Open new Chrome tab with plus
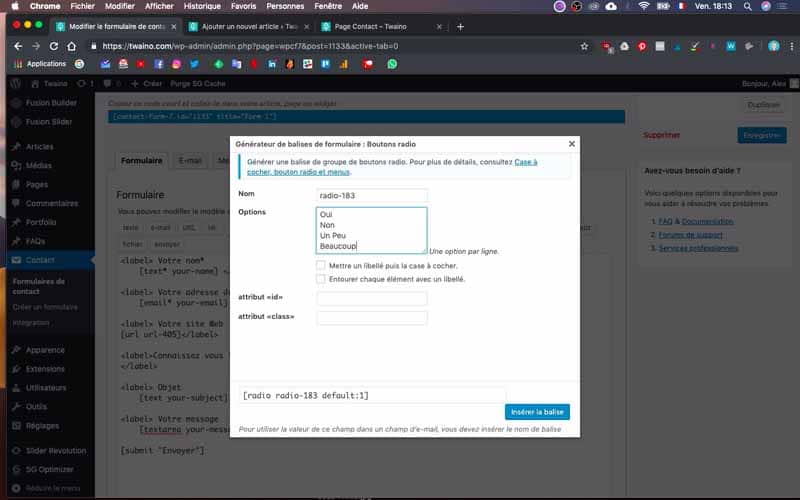800x500 pixels. point(460,27)
